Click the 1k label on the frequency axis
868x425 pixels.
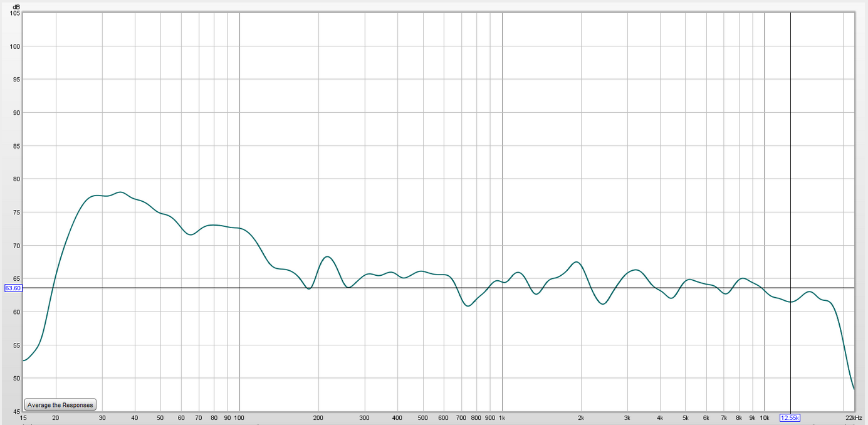[x=502, y=417]
